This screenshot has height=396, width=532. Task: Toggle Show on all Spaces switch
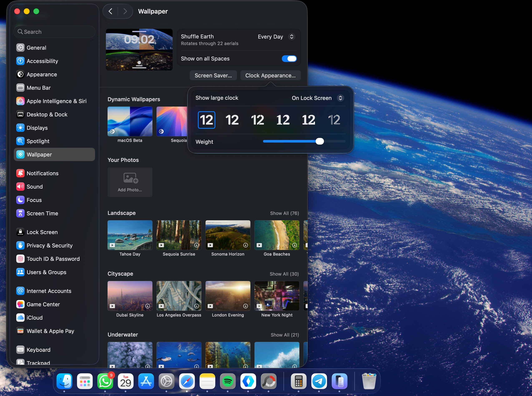(x=289, y=59)
